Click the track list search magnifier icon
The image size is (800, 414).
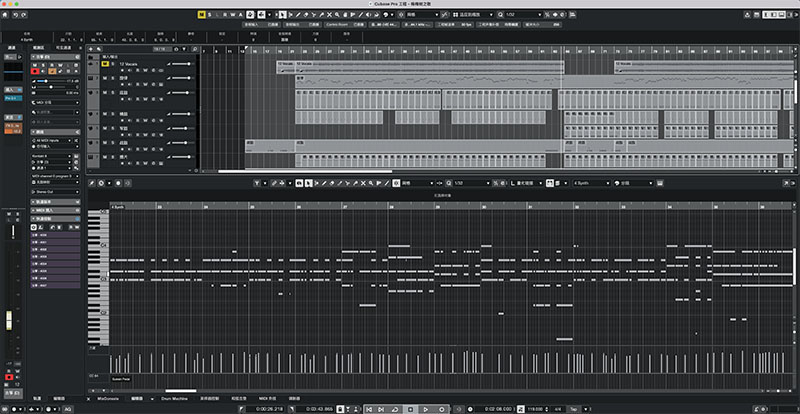click(x=194, y=49)
